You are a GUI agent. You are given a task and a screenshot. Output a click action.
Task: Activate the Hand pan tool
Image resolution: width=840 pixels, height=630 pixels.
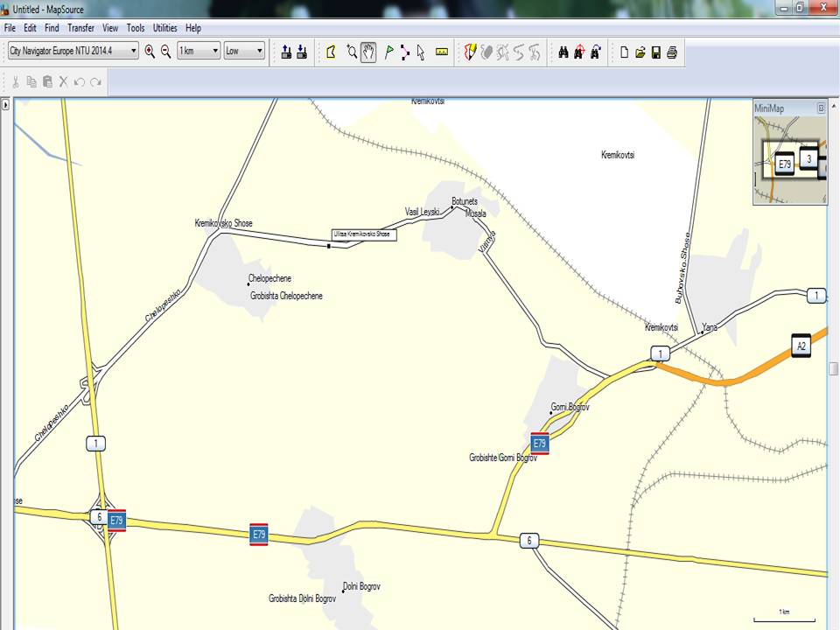[x=368, y=52]
